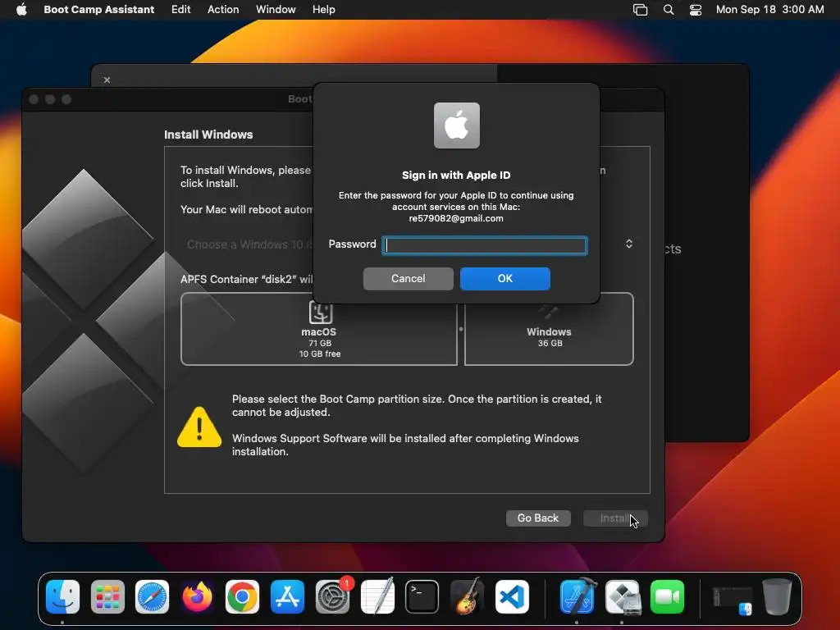Open Xcode from the Dock
Screen dimensions: 840x630
point(577,596)
